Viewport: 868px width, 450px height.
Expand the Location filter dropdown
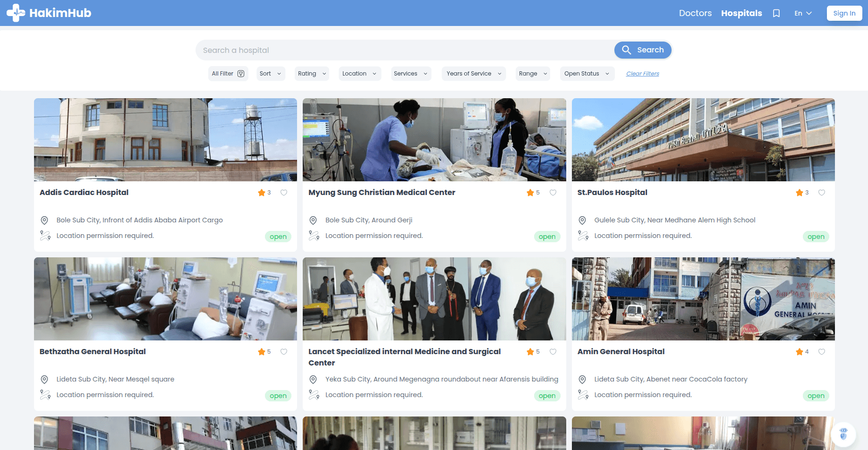point(359,74)
